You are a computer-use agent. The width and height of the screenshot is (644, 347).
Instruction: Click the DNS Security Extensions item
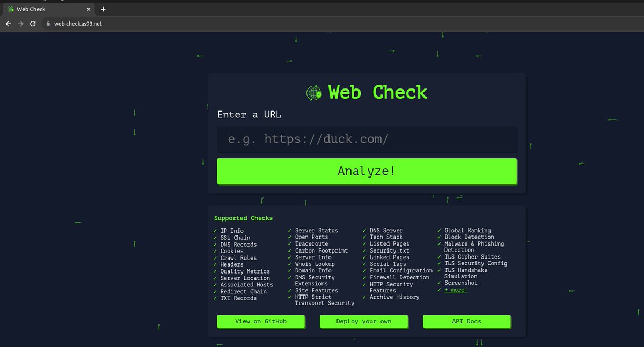pyautogui.click(x=315, y=280)
